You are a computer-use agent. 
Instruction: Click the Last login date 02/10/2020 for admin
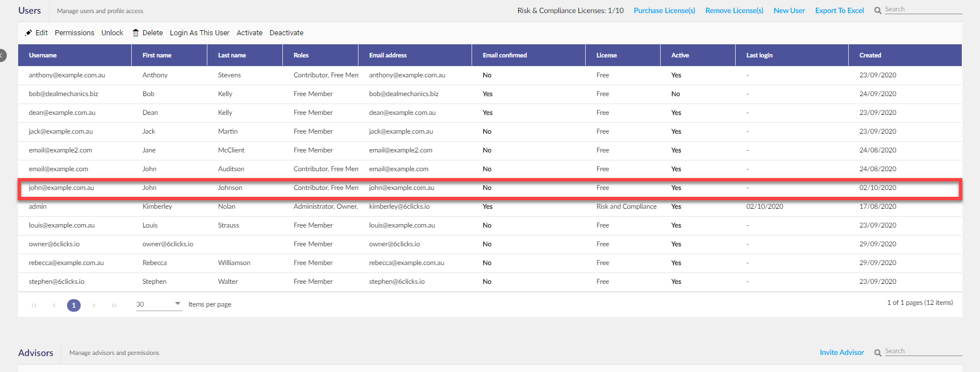pyautogui.click(x=765, y=206)
